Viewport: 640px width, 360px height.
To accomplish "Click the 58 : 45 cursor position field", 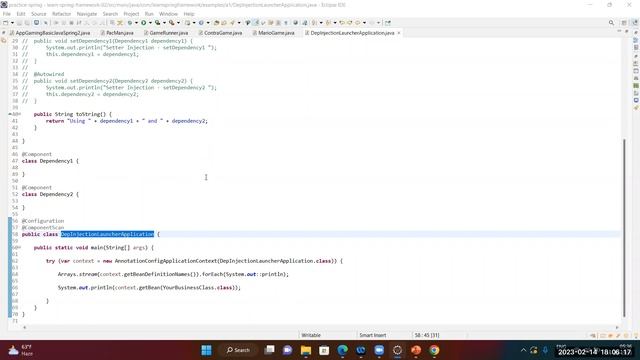I will pos(427,335).
